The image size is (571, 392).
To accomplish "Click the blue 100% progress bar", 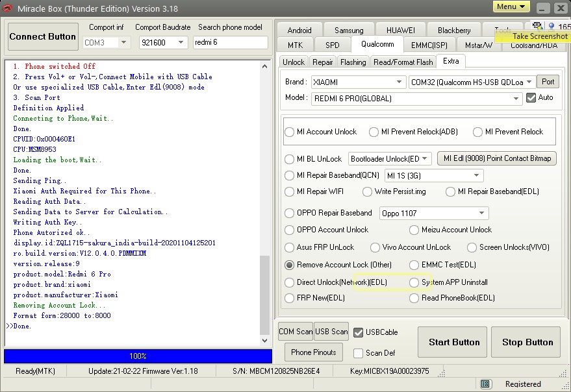I will tap(138, 356).
